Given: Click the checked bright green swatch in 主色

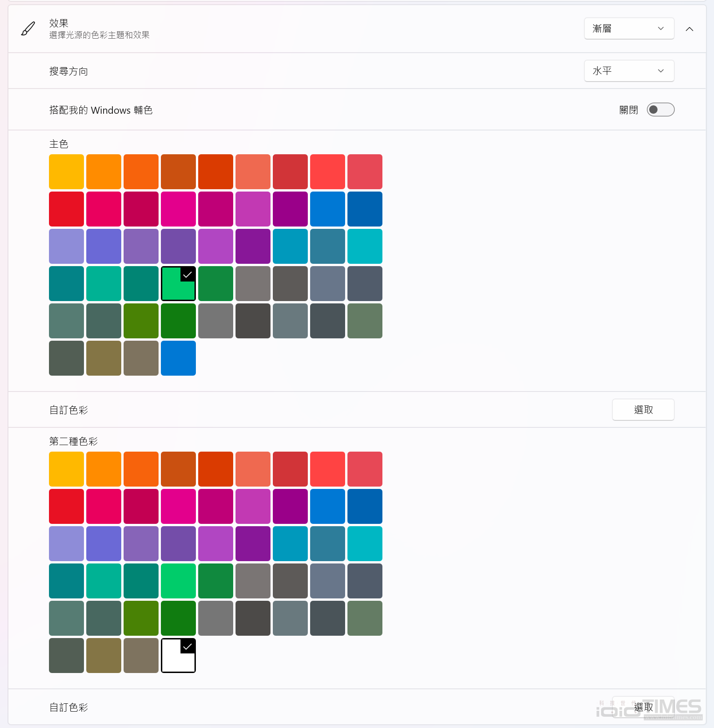Looking at the screenshot, I should click(178, 283).
